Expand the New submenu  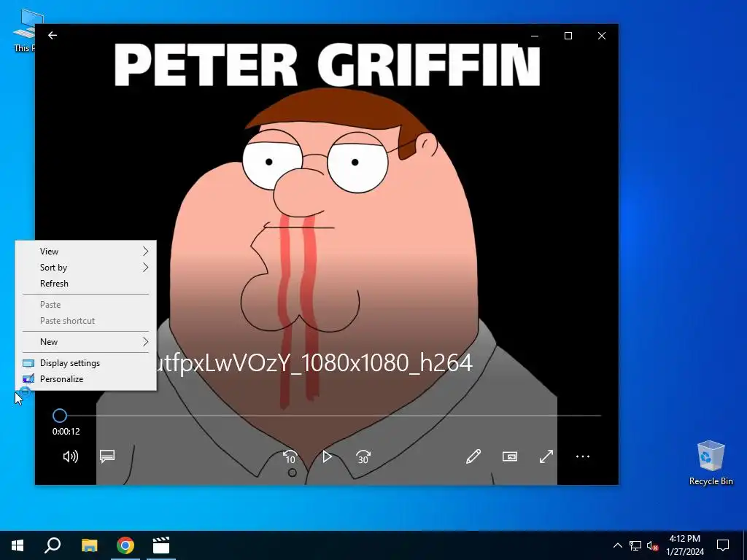tap(86, 342)
